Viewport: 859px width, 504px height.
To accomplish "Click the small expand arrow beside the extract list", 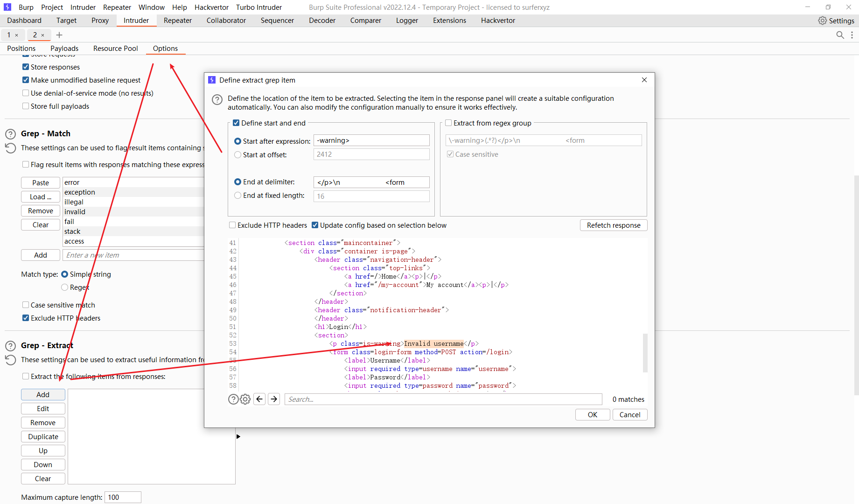I will (x=238, y=436).
